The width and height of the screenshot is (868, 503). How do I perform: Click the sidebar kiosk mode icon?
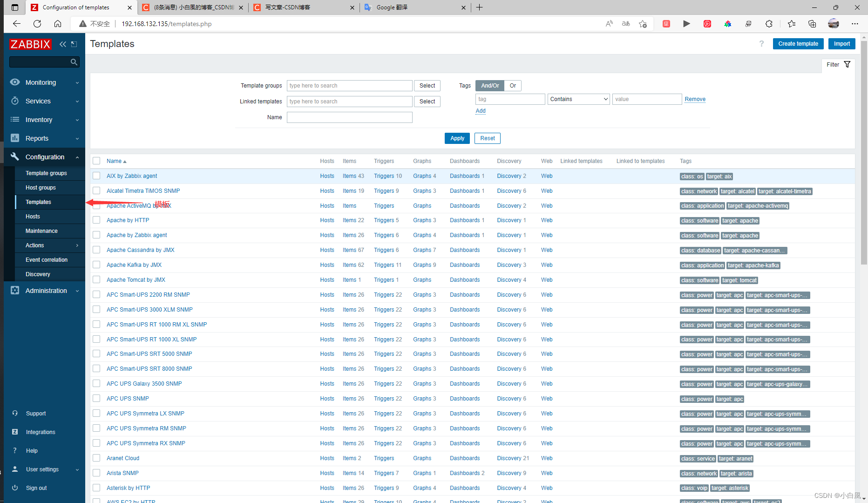point(74,44)
